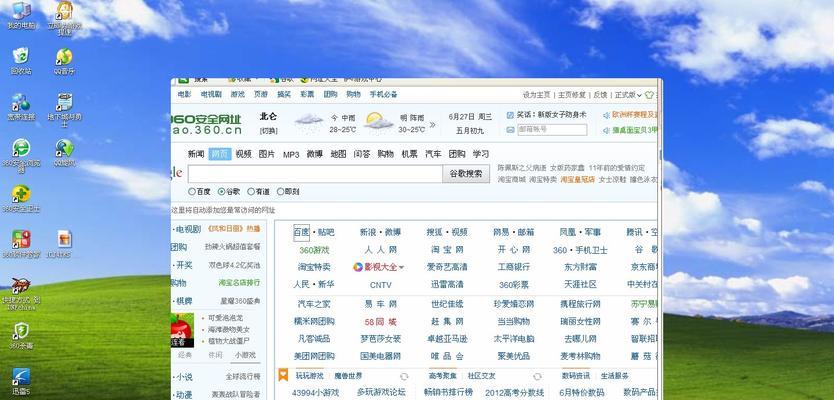Open the desktop shortcut icon right of 我的电脑
The image size is (834, 400).
pyautogui.click(x=64, y=18)
